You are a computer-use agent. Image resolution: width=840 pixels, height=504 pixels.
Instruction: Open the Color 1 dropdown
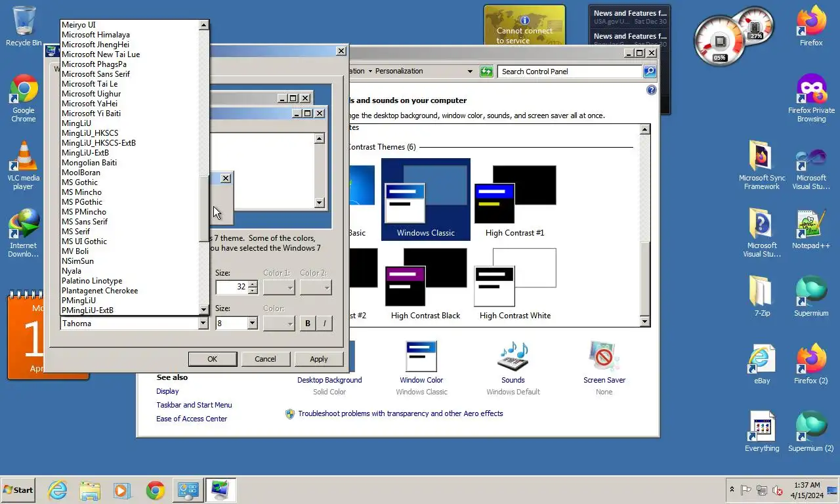click(x=279, y=287)
